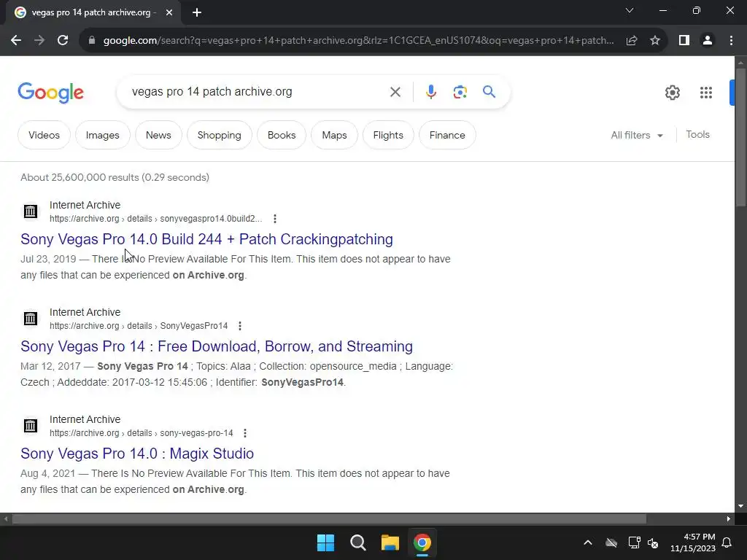Click the scroll right arrow
The height and width of the screenshot is (560, 747).
pos(729,519)
